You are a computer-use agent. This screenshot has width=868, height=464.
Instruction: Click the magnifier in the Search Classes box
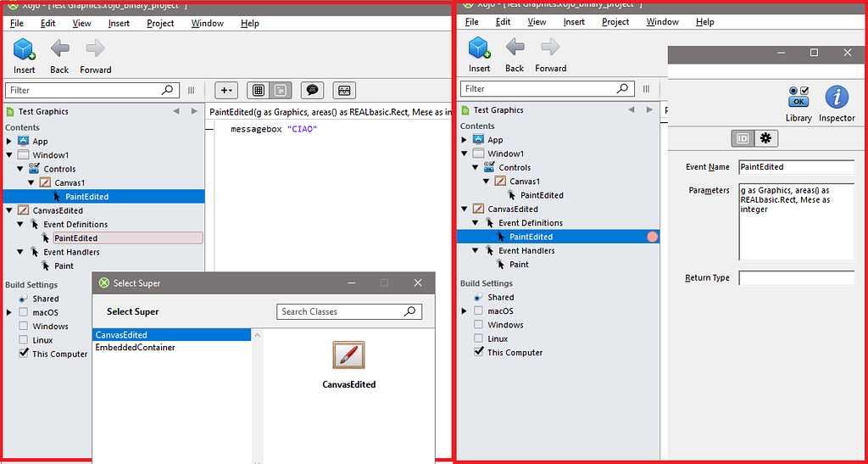409,311
